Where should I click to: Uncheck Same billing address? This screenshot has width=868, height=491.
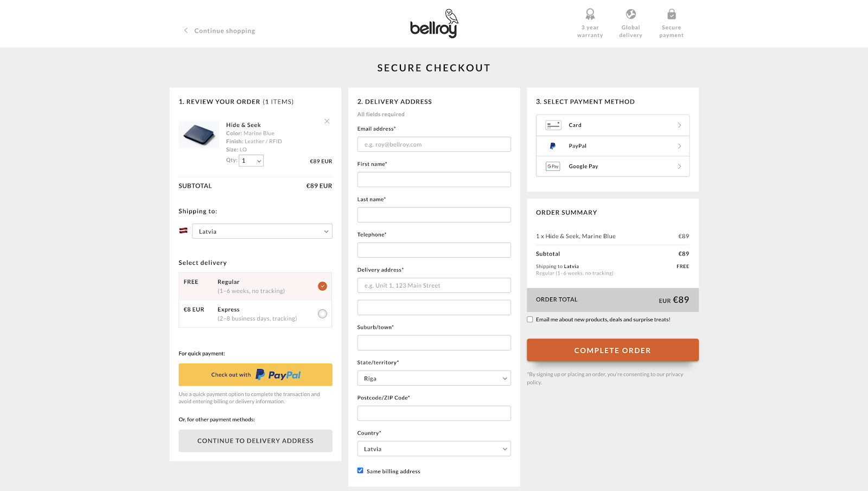click(x=360, y=470)
